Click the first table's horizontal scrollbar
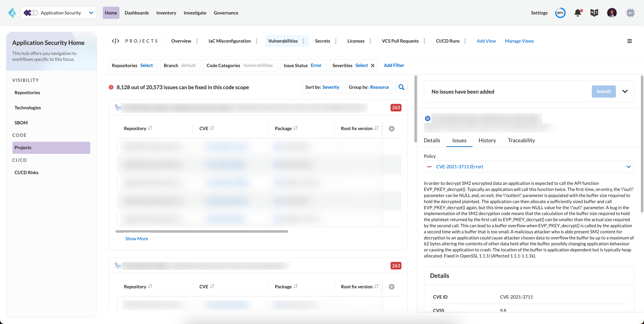Screen dimensions: 644x324 coord(202,231)
